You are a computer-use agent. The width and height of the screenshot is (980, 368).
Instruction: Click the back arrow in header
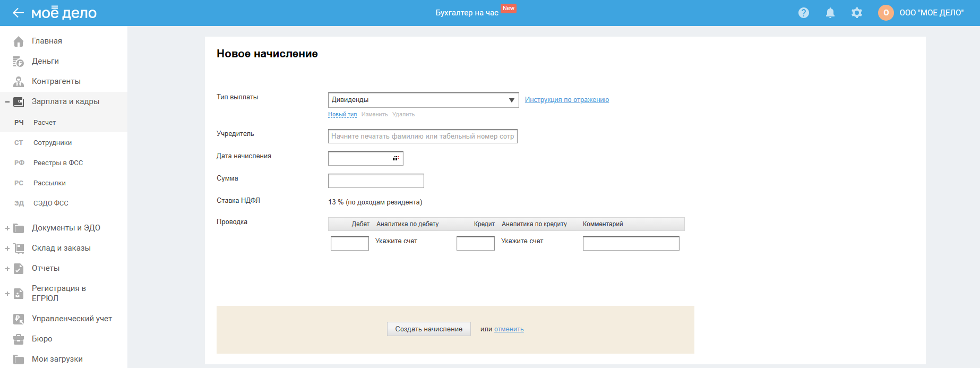[19, 13]
